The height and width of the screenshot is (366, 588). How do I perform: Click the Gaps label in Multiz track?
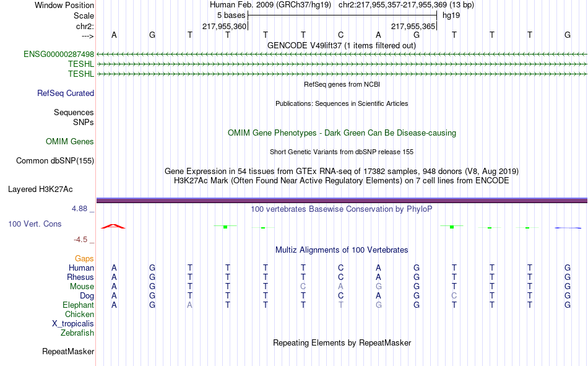pos(84,258)
